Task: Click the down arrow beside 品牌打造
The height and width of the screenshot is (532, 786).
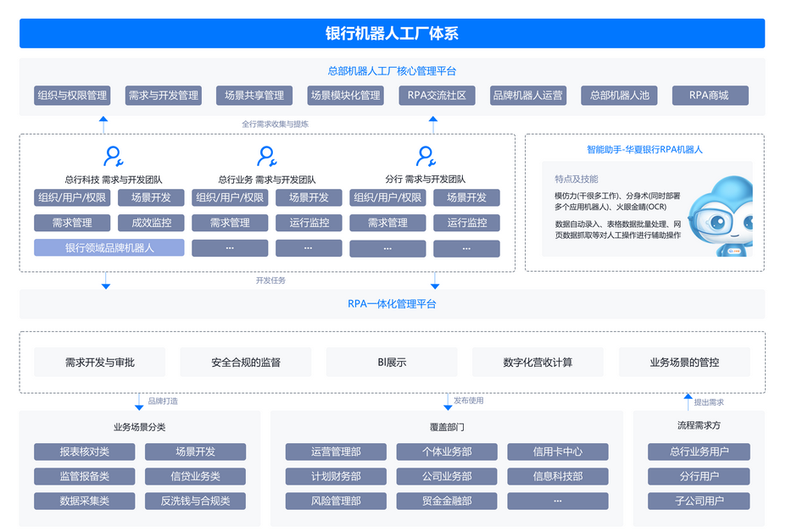Action: coord(139,401)
